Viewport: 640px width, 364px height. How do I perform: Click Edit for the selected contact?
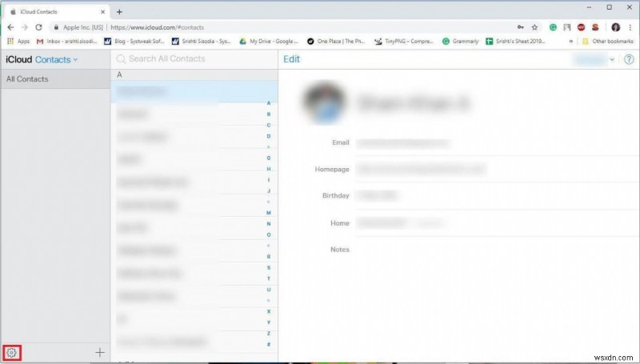(x=291, y=59)
